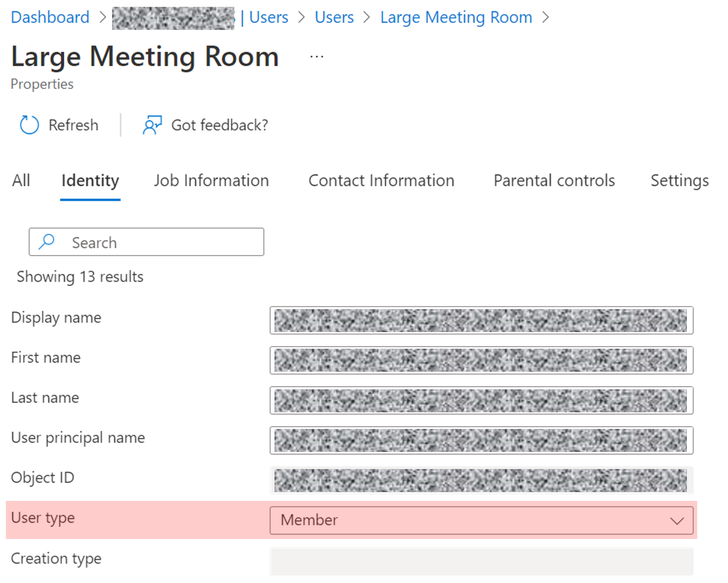This screenshot has width=728, height=583.
Task: Click Got feedback? button text
Action: point(220,125)
